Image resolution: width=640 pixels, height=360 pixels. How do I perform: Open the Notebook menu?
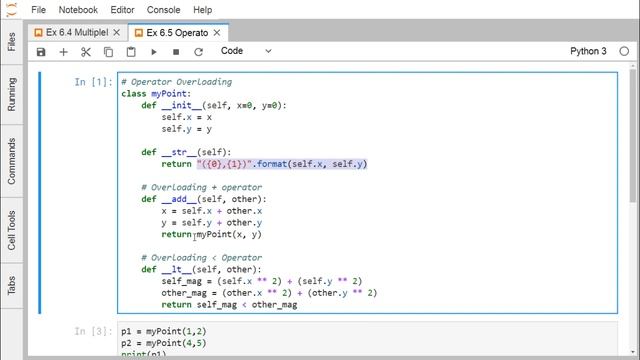[x=78, y=10]
